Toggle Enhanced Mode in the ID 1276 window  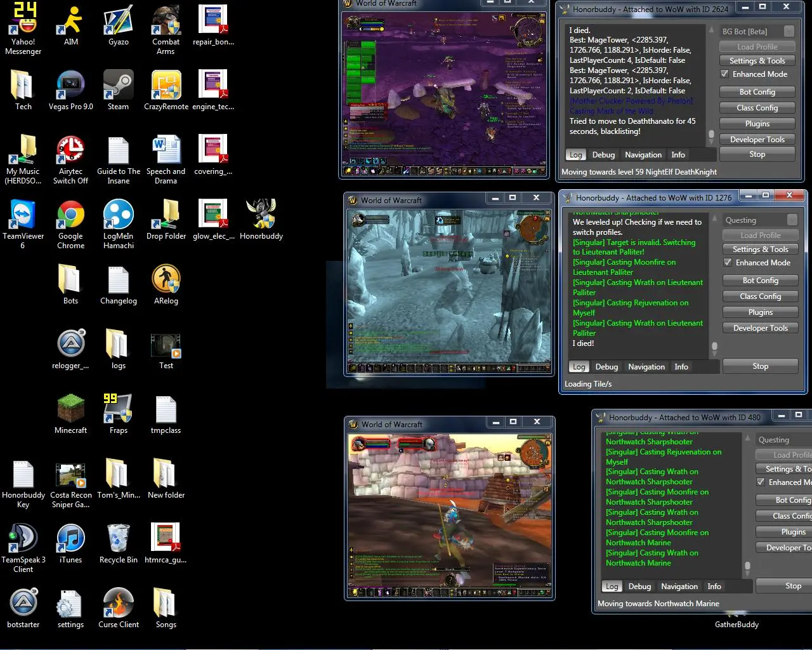728,263
